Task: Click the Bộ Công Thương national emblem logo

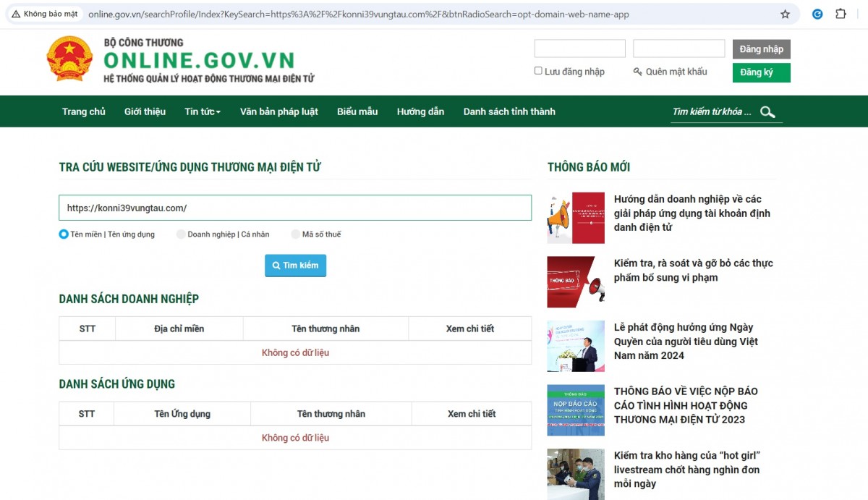Action: [x=70, y=59]
